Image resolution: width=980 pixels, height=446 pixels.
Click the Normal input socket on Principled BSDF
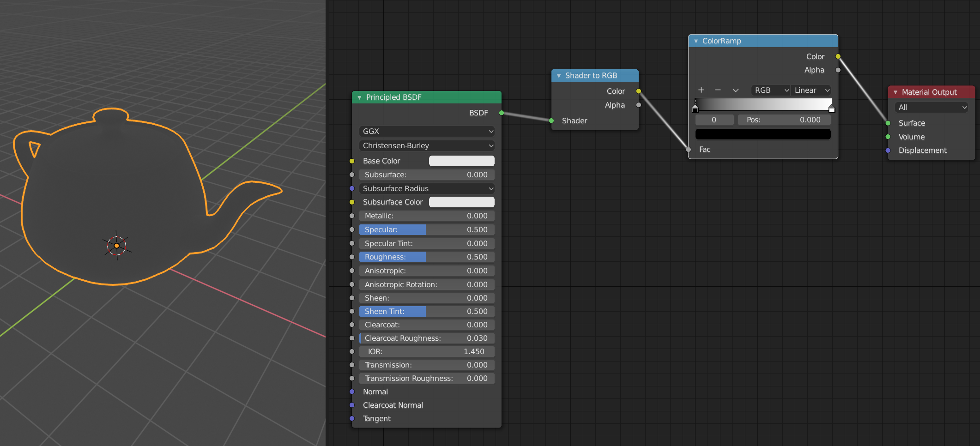click(352, 392)
